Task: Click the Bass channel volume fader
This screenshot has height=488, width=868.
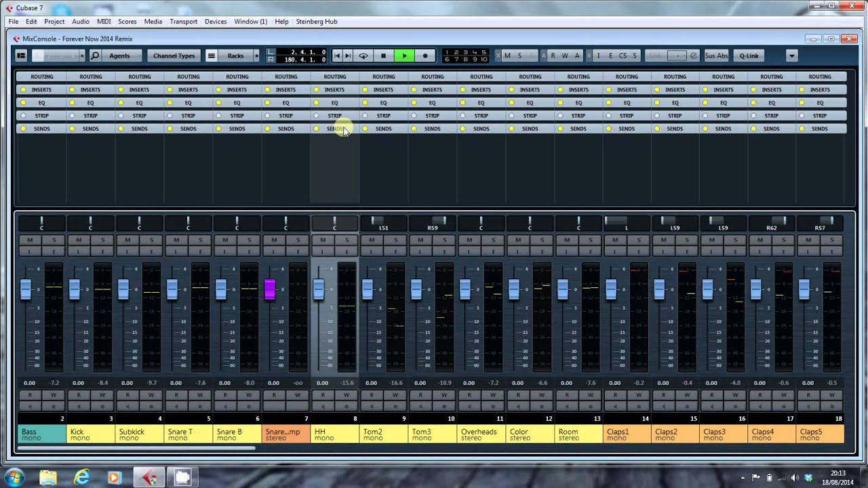Action: pyautogui.click(x=26, y=289)
